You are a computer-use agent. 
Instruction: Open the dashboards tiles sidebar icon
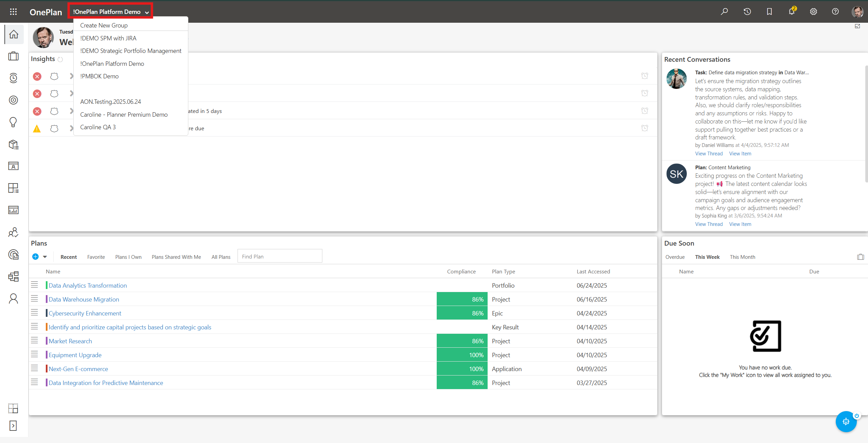(x=14, y=188)
